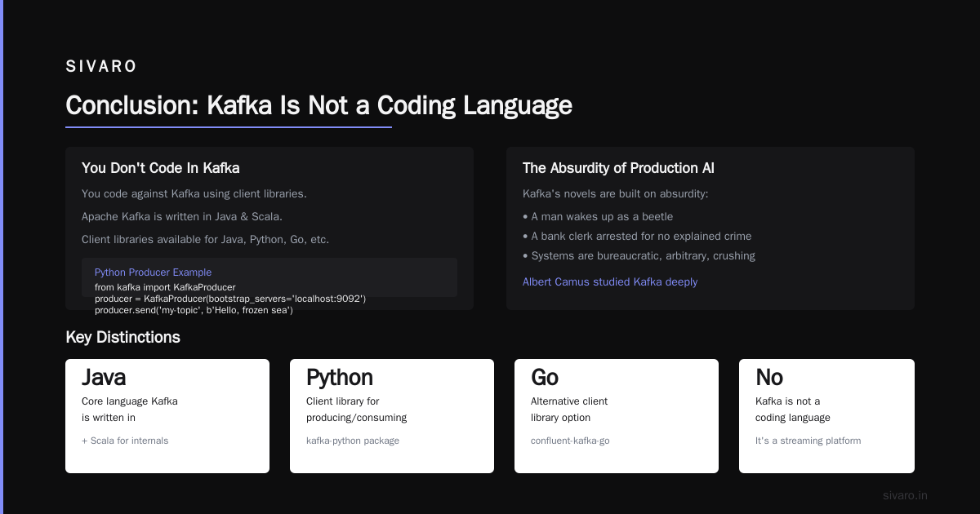This screenshot has height=514, width=980.
Task: Click the 'Python Producer Example' label
Action: tap(153, 273)
